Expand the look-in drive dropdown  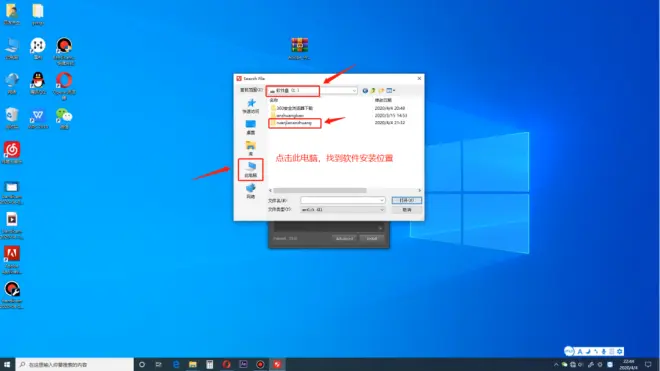354,91
